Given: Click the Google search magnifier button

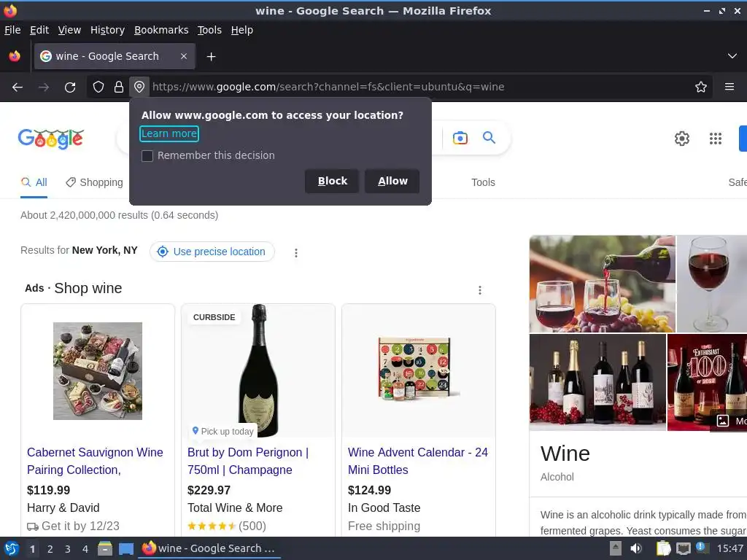Looking at the screenshot, I should click(x=489, y=138).
